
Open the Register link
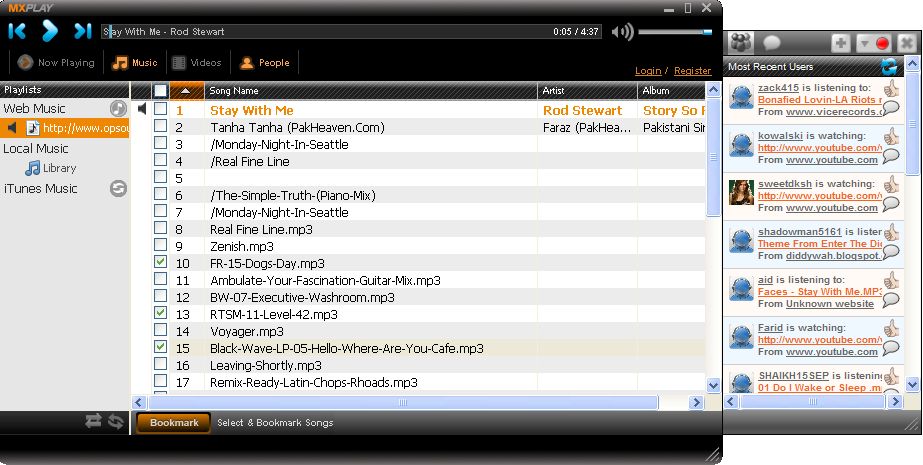click(692, 71)
